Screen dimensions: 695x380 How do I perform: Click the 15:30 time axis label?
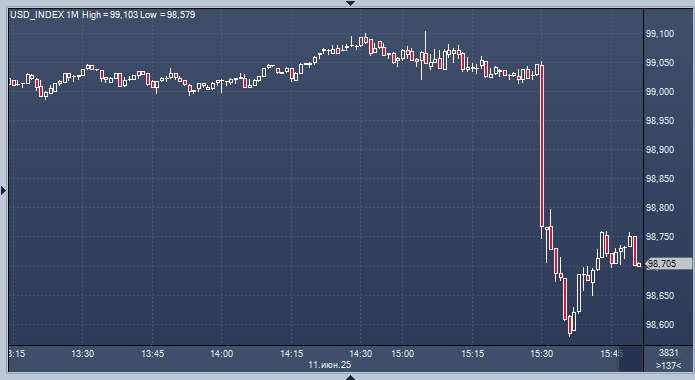click(542, 354)
